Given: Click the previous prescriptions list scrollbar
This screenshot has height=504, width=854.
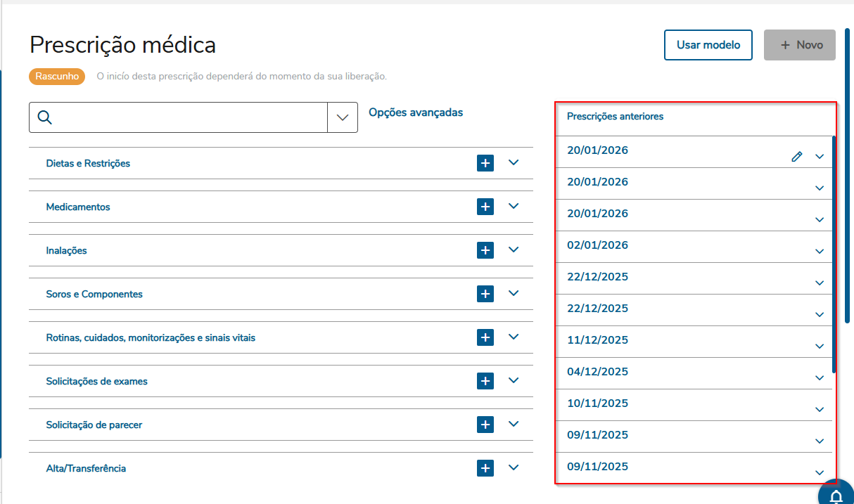Looking at the screenshot, I should (834, 253).
